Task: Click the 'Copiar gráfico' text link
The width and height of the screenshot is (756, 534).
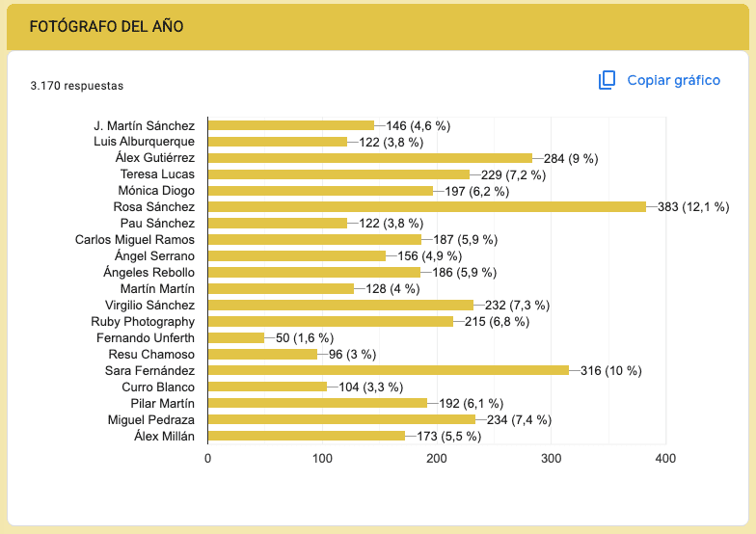Action: pos(673,80)
